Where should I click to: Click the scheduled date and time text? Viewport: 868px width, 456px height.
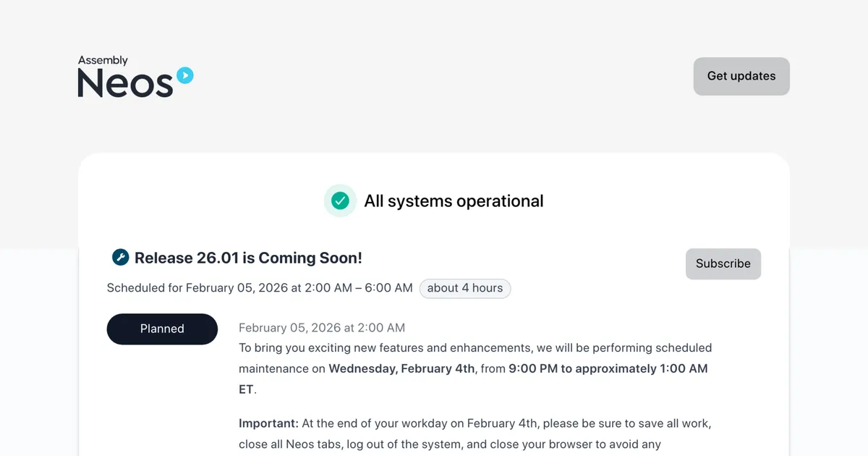pyautogui.click(x=259, y=287)
